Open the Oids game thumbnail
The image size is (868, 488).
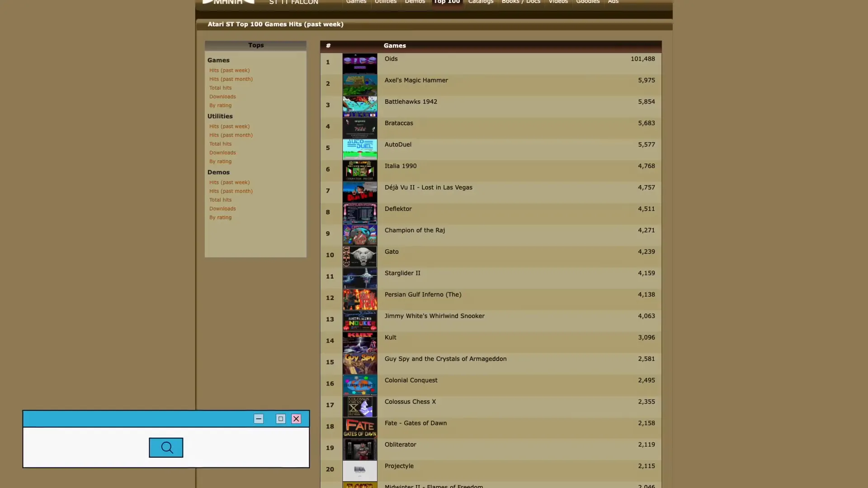click(360, 64)
